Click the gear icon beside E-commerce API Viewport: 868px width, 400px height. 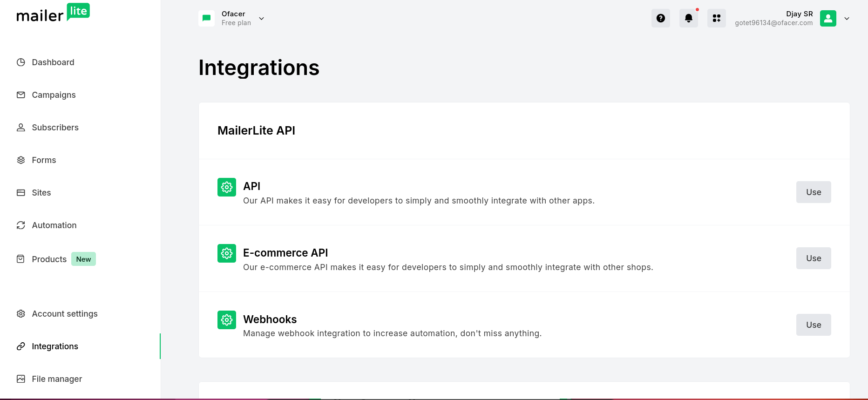[227, 253]
